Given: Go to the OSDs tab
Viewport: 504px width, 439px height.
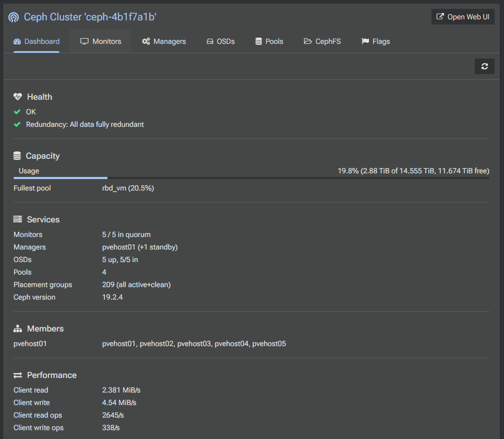Looking at the screenshot, I should coord(221,41).
